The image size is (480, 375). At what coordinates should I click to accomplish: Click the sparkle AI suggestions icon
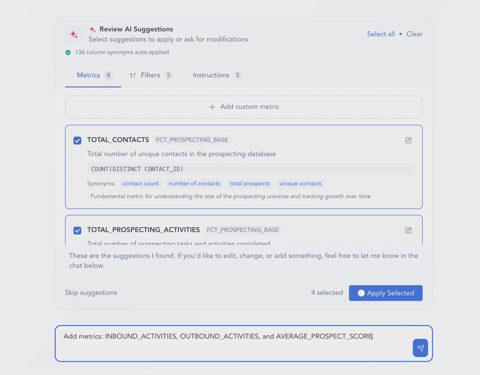[74, 34]
